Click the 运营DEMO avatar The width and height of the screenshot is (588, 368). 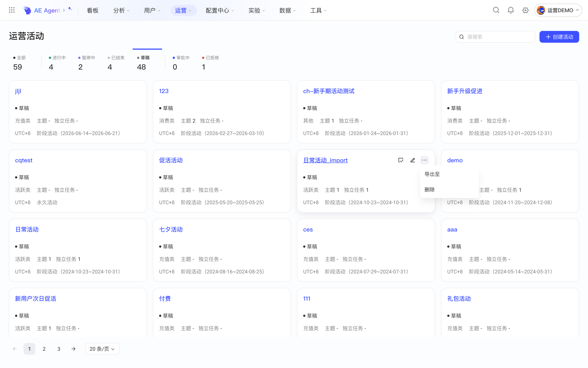541,10
